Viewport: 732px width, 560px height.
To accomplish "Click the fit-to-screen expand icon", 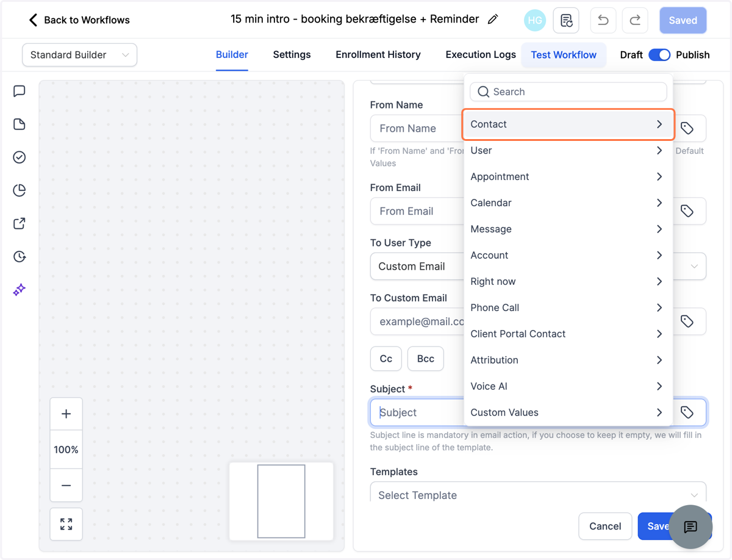I will pos(66,524).
